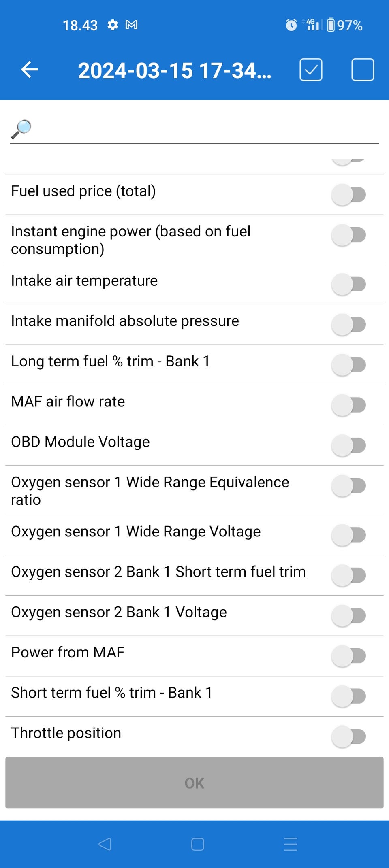Tap the back arrow in header

tap(30, 70)
